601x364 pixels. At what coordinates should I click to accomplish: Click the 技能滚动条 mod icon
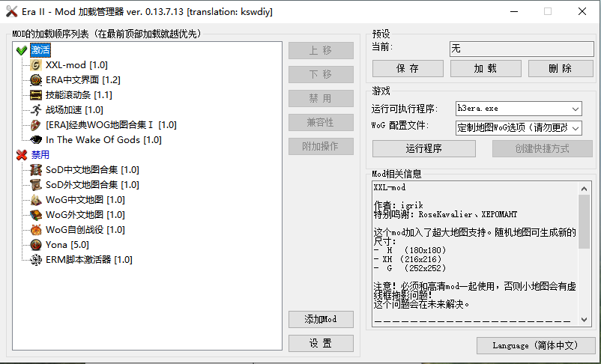(36, 95)
